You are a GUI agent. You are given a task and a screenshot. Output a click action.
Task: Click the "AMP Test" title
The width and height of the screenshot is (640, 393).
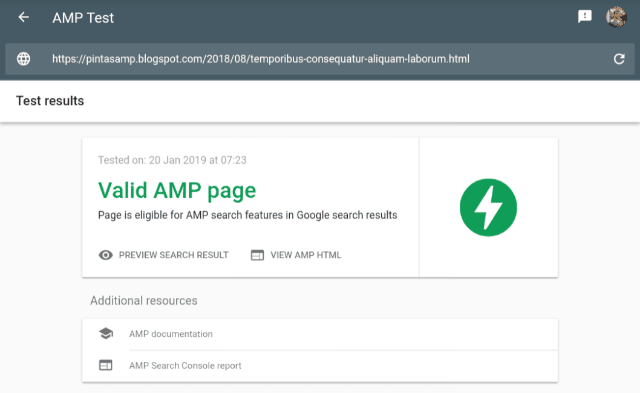coord(83,18)
